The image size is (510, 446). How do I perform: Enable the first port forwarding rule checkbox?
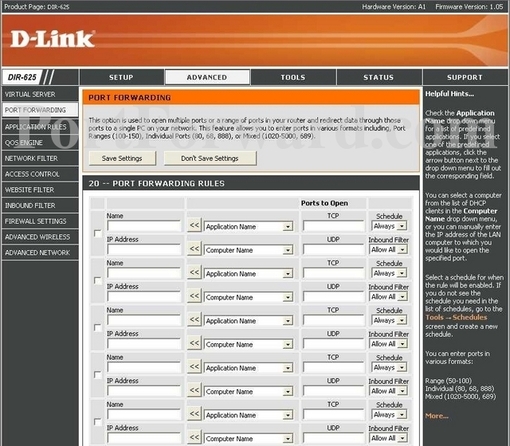98,233
